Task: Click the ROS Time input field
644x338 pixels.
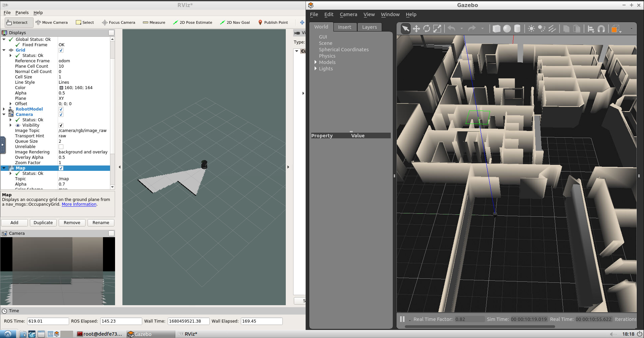Action: point(48,321)
